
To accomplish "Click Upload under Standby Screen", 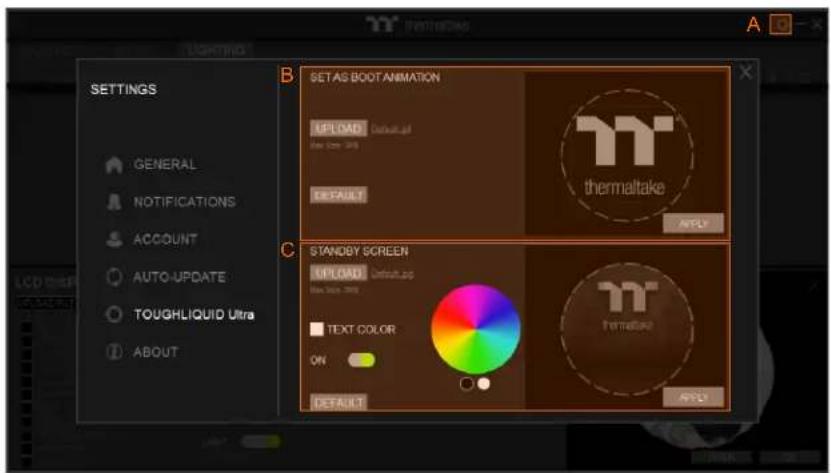I will (338, 273).
